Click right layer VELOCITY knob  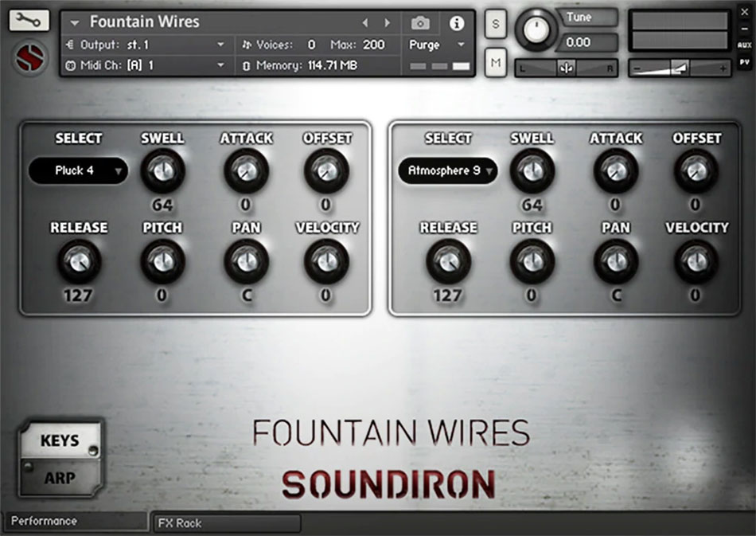(x=696, y=261)
